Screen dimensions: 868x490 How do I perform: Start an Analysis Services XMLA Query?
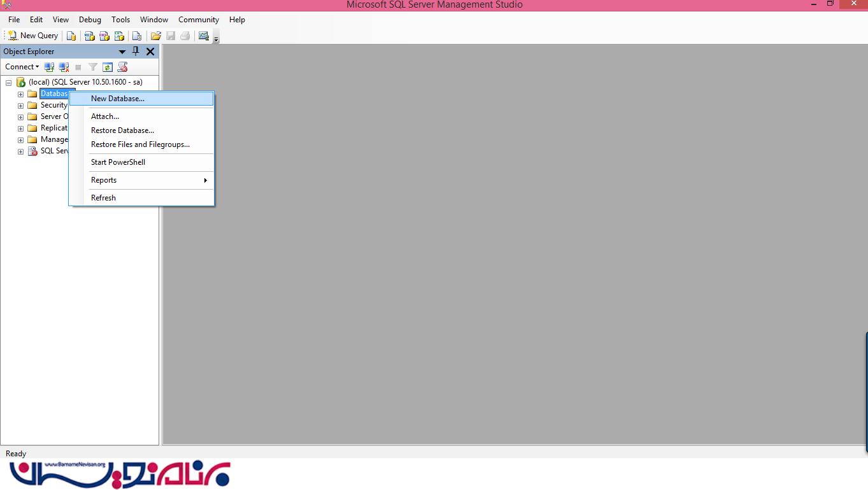(119, 36)
